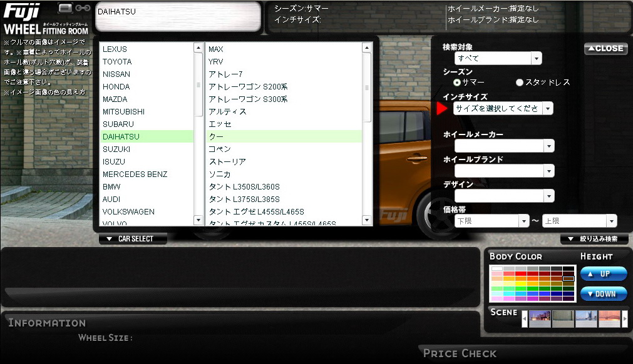Open the 検索対象 dropdown showing すべて
The width and height of the screenshot is (633, 364).
498,58
